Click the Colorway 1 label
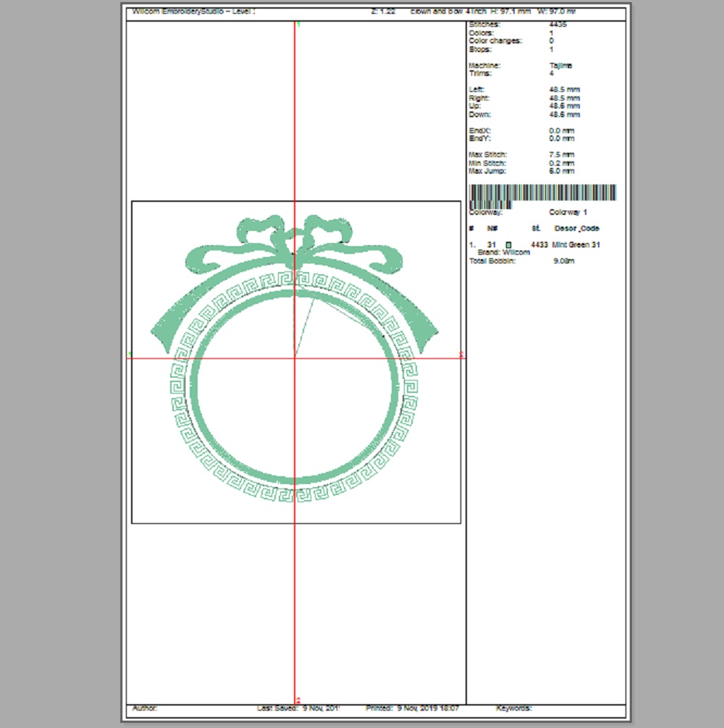 click(568, 212)
